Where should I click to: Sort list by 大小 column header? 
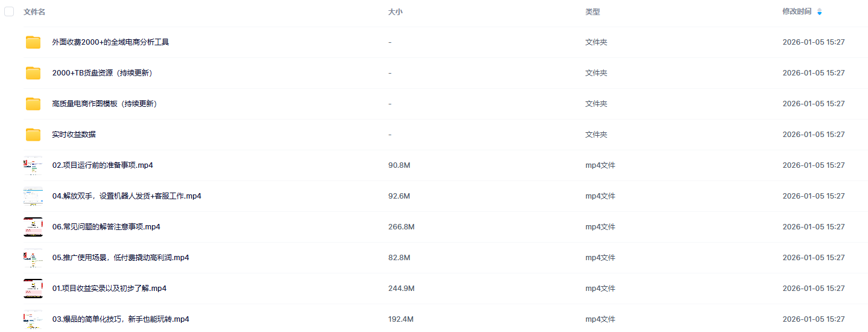click(x=395, y=11)
